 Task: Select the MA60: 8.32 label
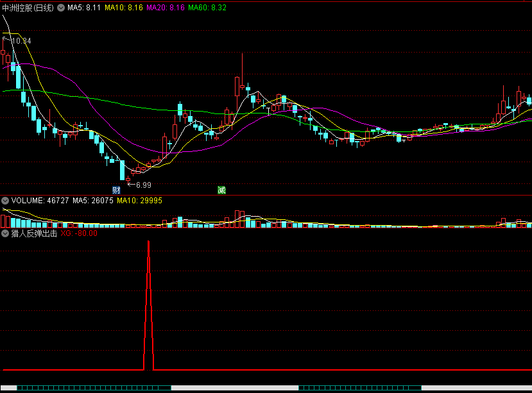coord(207,8)
